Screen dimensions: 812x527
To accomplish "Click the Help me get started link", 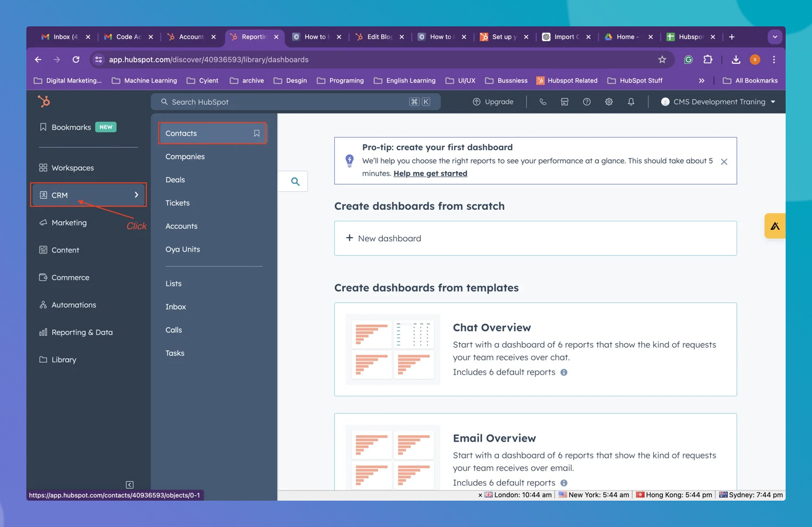I will point(430,173).
